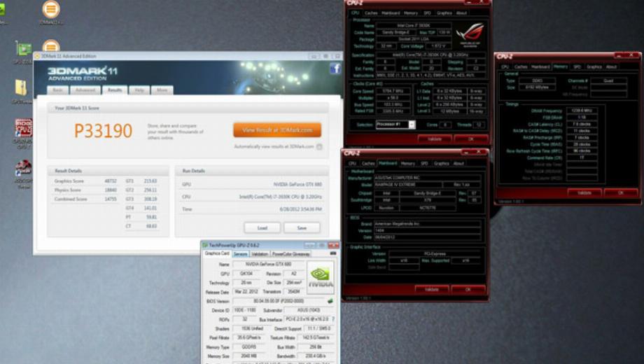Click the NVIDIA logo in GPU-Z
The height and width of the screenshot is (364, 644).
[x=320, y=277]
